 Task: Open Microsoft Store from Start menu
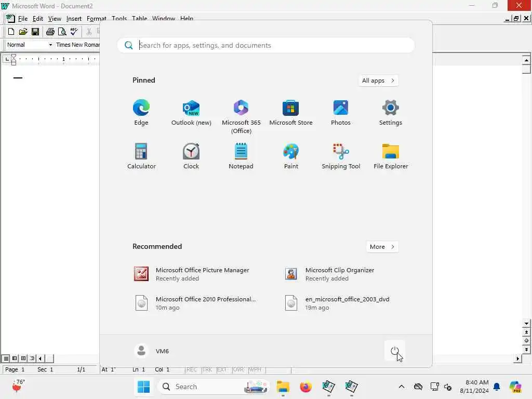pos(291,113)
